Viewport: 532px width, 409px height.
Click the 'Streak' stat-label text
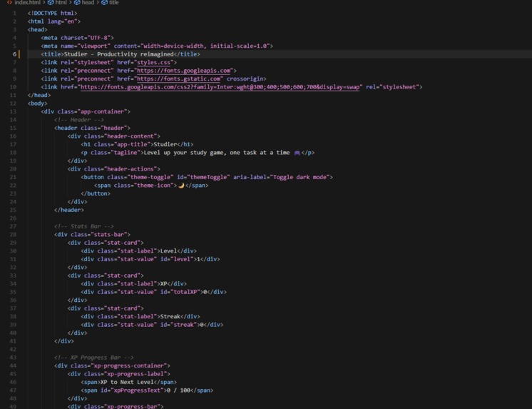click(170, 317)
